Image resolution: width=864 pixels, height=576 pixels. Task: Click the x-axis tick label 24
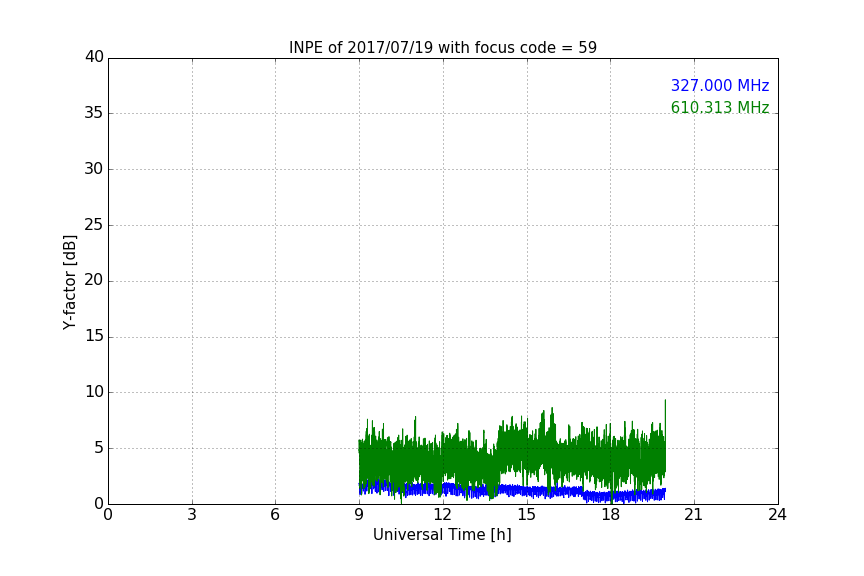[777, 515]
